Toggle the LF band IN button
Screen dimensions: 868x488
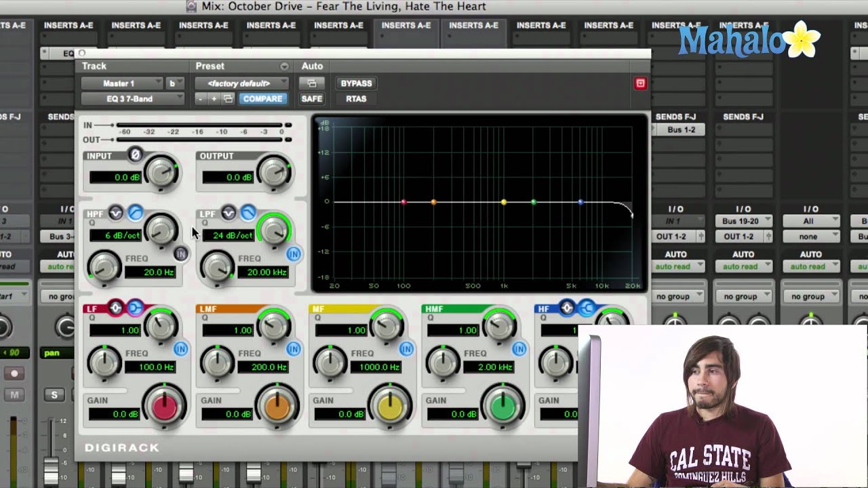180,348
